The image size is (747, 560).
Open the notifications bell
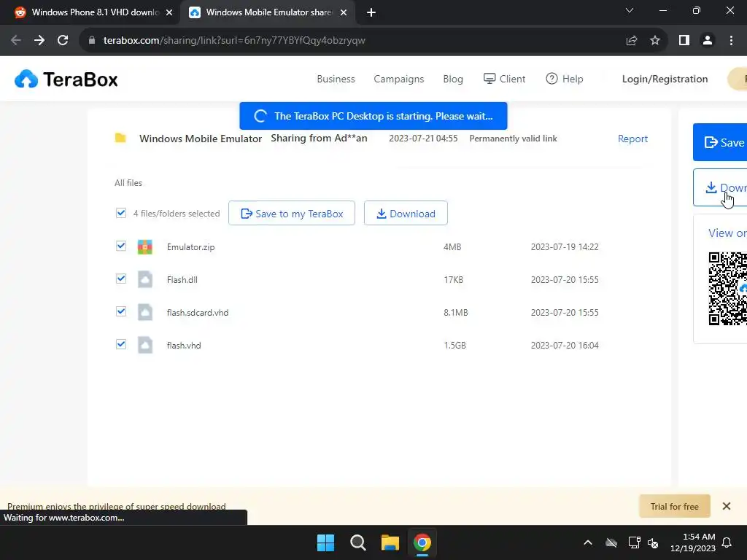pos(727,542)
